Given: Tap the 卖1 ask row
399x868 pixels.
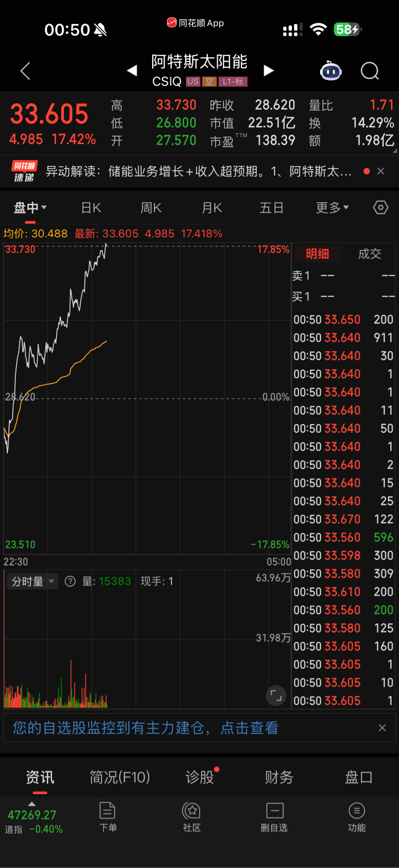Looking at the screenshot, I should 343,276.
